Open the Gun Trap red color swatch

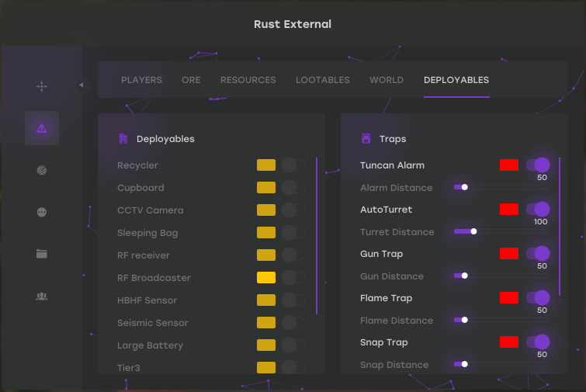(x=509, y=253)
